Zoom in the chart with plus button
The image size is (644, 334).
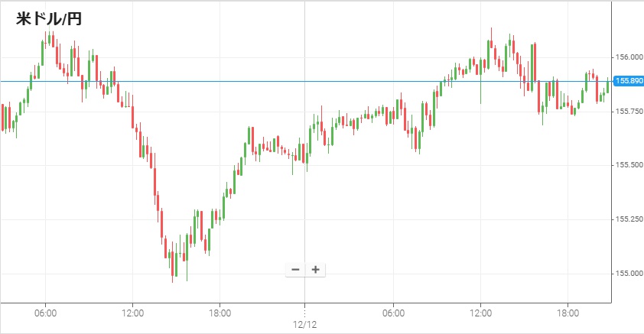(315, 270)
